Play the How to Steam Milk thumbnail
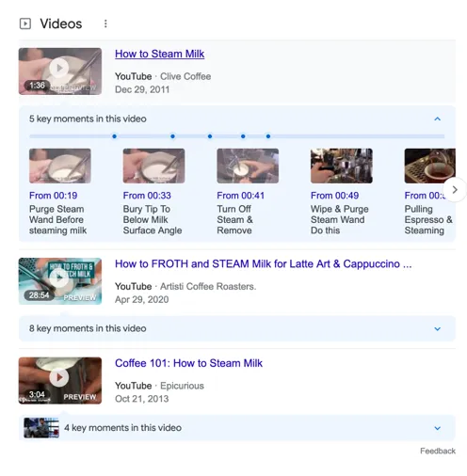This screenshot has height=476, width=467. point(60,71)
